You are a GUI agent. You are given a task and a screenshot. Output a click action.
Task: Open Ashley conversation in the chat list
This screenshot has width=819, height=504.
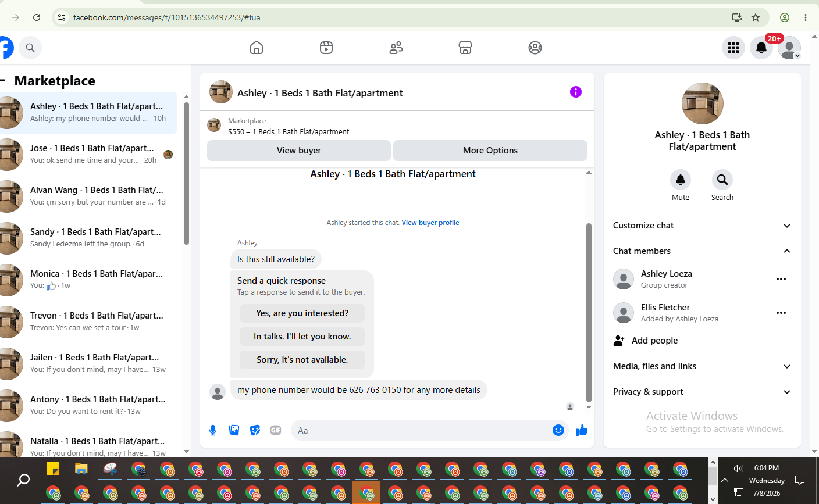coord(88,112)
